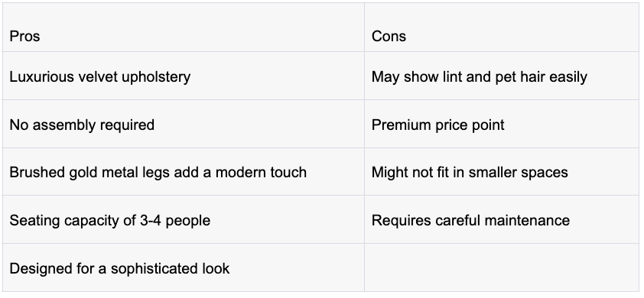Image resolution: width=644 pixels, height=298 pixels.
Task: Click the empty cell in the last Cons row
Action: [x=502, y=267]
